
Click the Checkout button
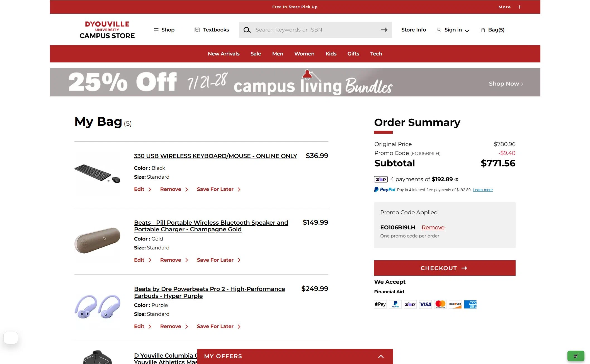445,268
